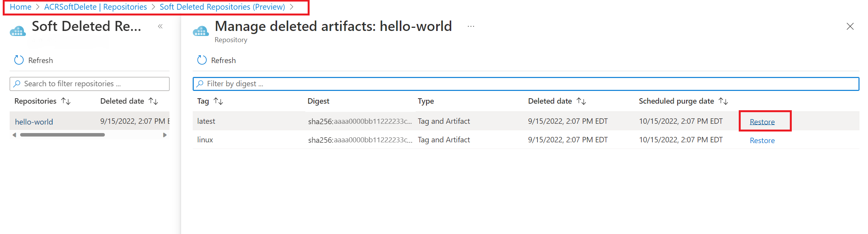
Task: Click the magnifier in digest filter
Action: [x=200, y=84]
